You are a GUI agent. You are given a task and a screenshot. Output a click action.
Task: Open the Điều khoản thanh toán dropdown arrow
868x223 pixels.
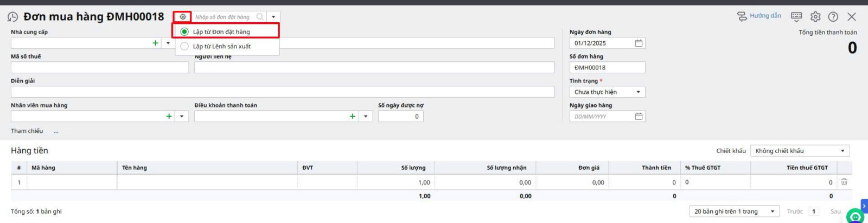[366, 116]
